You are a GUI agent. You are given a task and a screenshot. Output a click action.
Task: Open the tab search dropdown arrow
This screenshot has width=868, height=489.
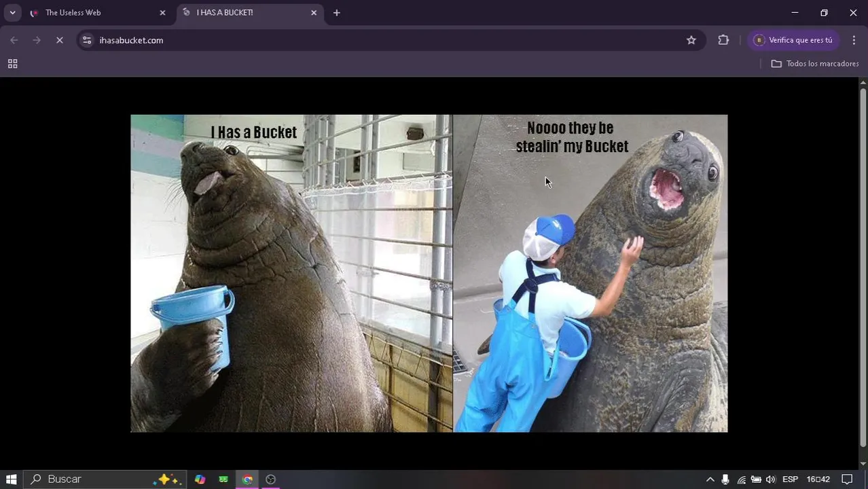[x=12, y=12]
